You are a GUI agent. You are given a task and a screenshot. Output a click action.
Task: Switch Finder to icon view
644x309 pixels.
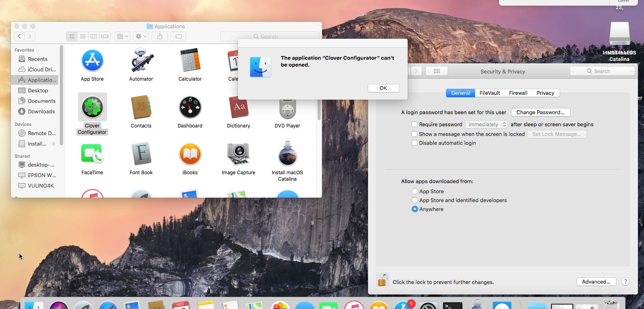[x=72, y=36]
